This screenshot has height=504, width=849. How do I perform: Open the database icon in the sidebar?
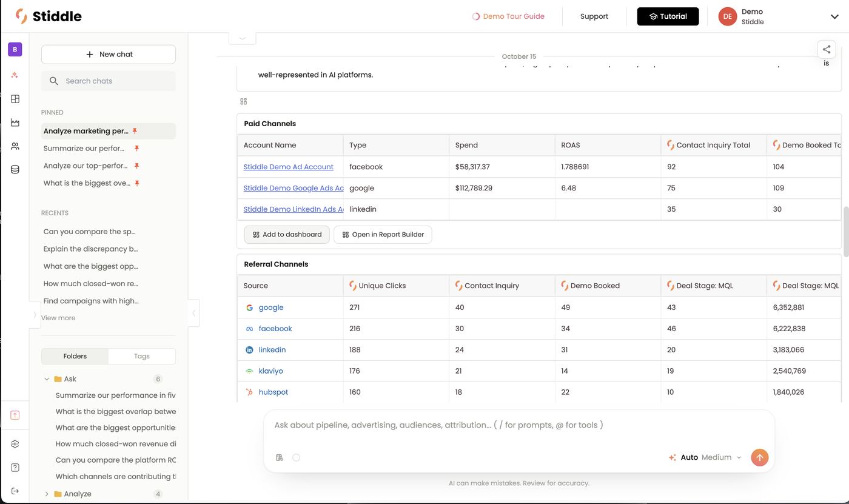coord(15,170)
